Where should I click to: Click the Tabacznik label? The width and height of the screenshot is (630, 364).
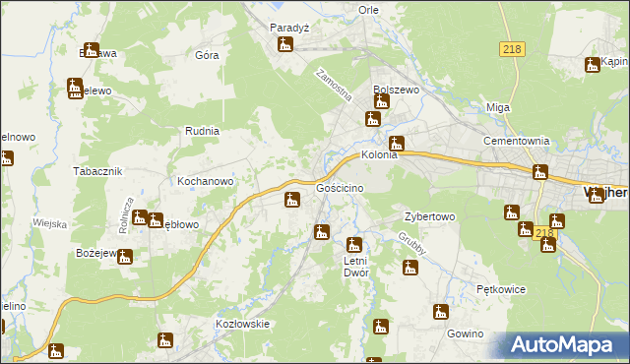(97, 171)
